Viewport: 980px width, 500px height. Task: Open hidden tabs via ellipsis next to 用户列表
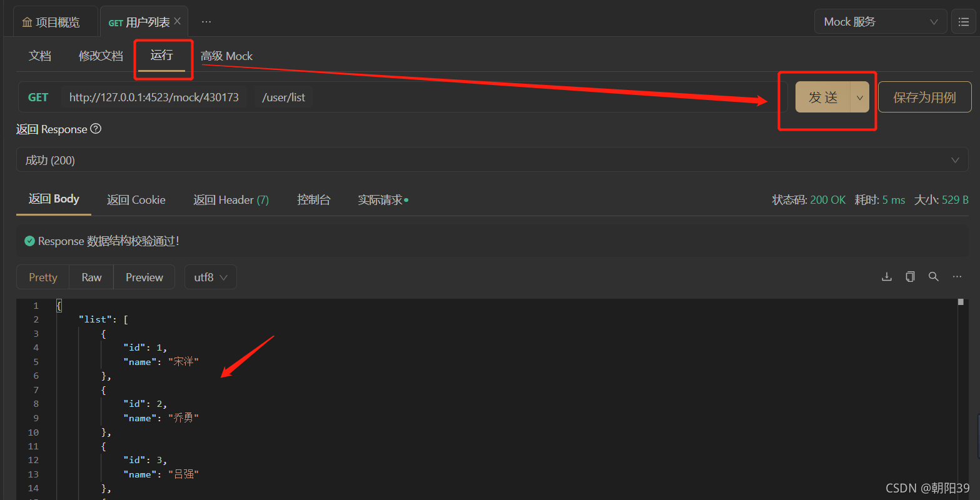206,21
